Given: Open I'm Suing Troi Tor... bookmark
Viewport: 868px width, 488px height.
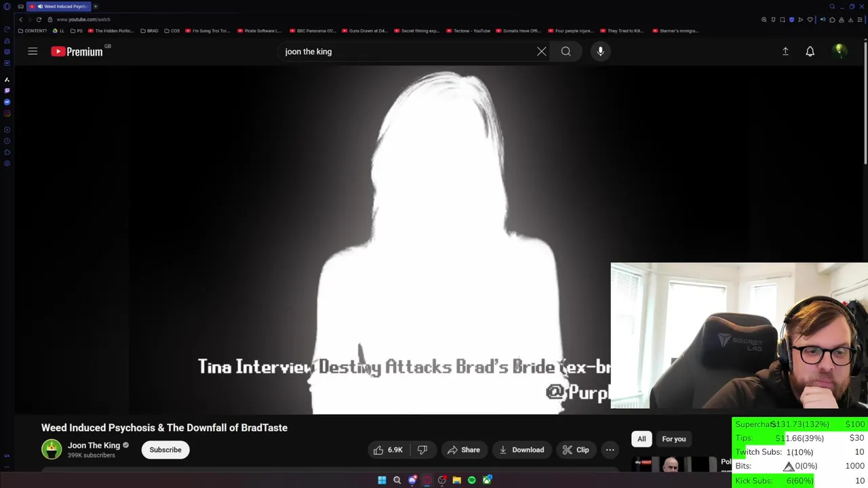Looking at the screenshot, I should [209, 30].
